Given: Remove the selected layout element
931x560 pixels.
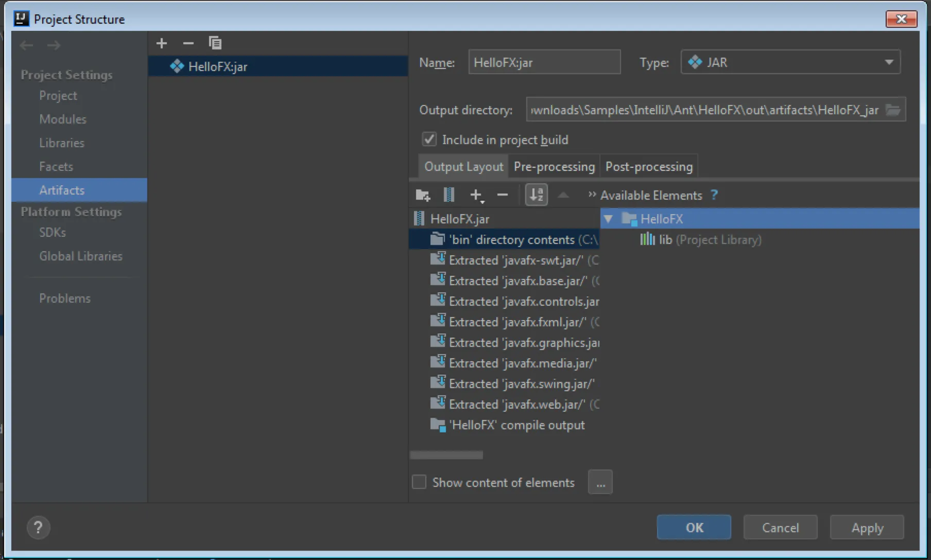Looking at the screenshot, I should click(x=503, y=195).
